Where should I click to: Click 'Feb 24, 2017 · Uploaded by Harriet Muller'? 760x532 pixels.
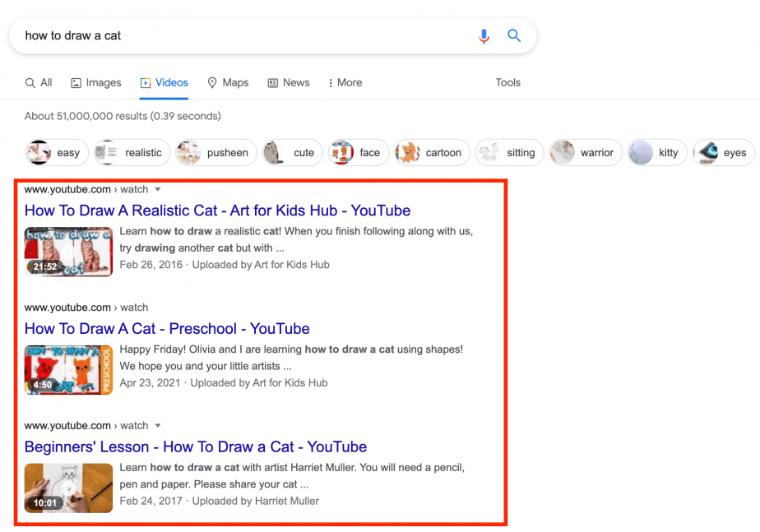tap(219, 502)
